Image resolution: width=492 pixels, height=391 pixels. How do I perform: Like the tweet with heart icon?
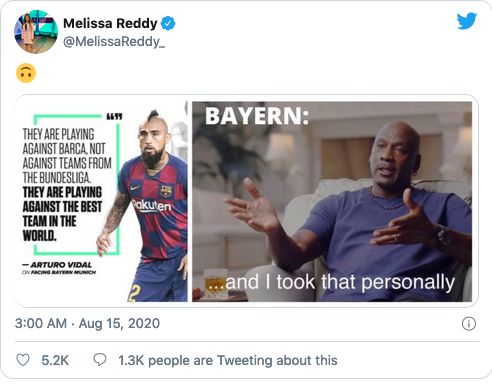click(x=23, y=360)
